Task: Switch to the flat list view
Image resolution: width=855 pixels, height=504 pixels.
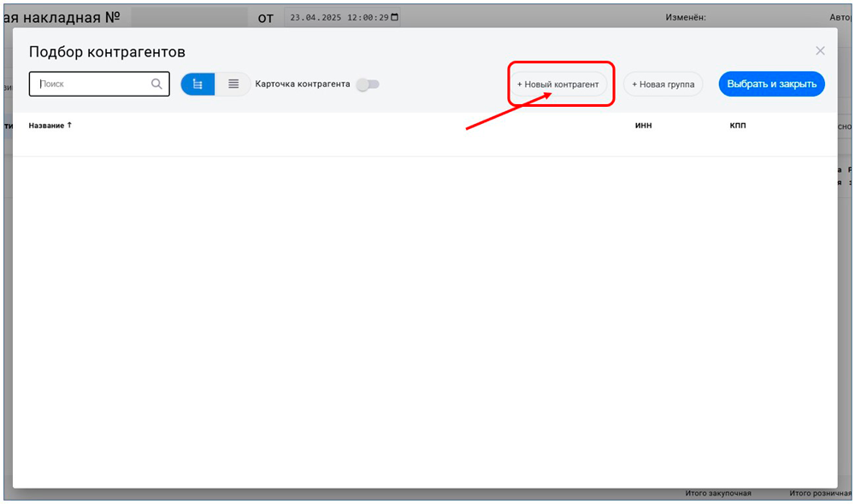Action: [233, 84]
